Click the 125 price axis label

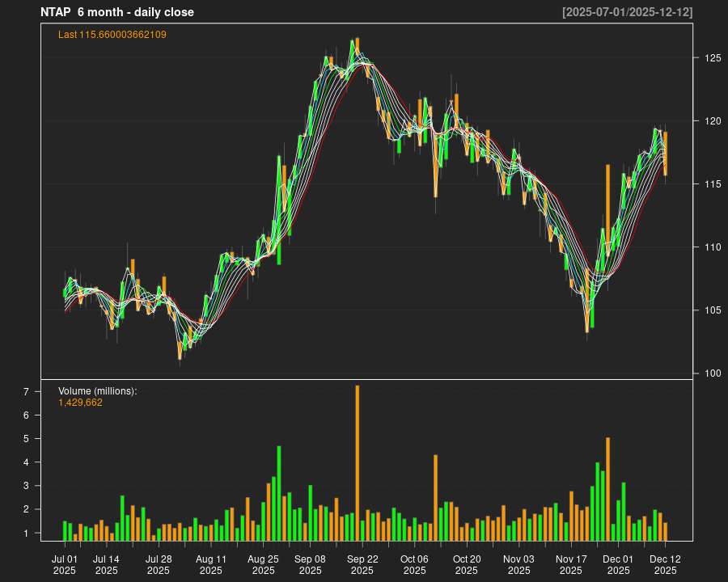(713, 58)
